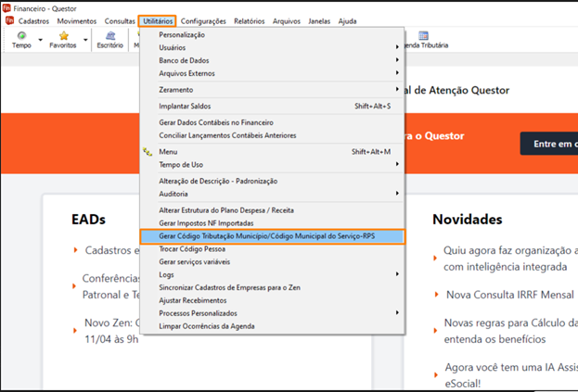Select Gerar Dados Contábeis no Financeiro
The image size is (578, 392).
[x=272, y=122]
